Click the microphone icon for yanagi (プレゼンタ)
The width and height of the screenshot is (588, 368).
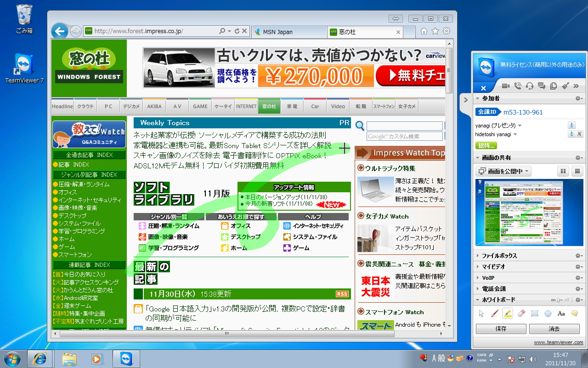571,125
